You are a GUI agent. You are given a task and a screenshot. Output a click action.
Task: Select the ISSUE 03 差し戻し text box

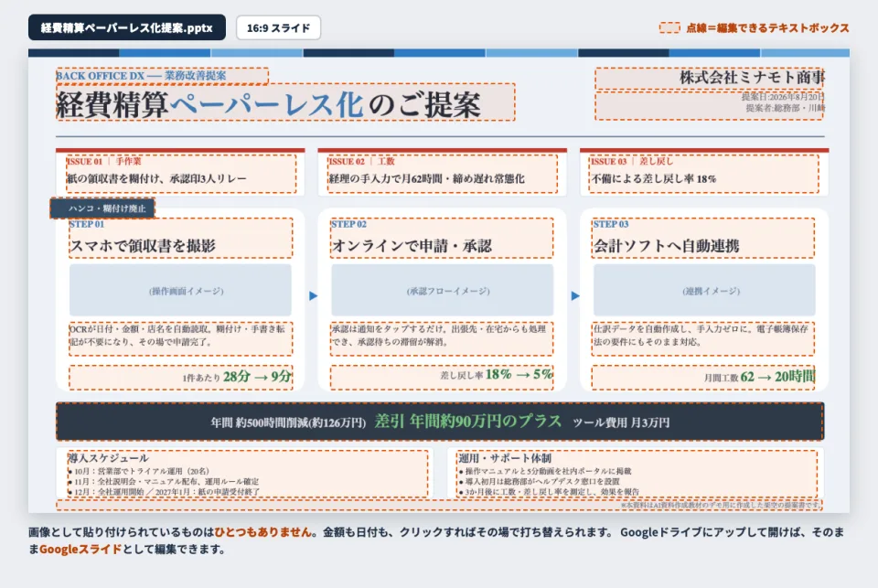point(704,174)
